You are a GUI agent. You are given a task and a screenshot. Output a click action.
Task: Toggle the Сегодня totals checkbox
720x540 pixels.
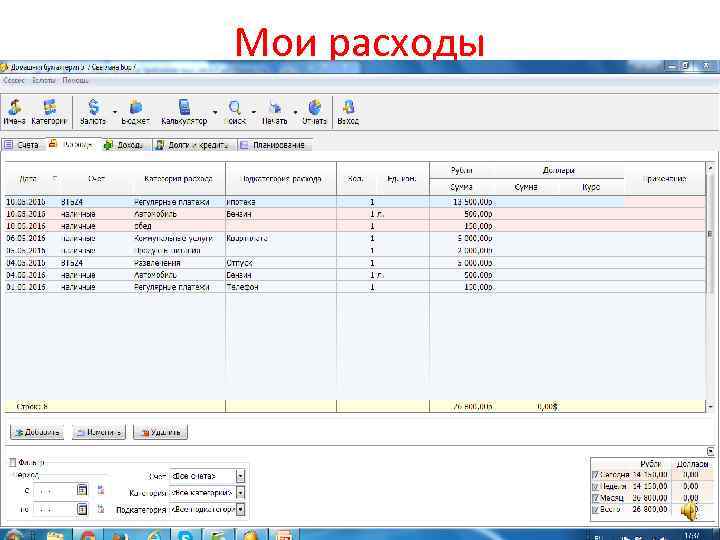596,475
